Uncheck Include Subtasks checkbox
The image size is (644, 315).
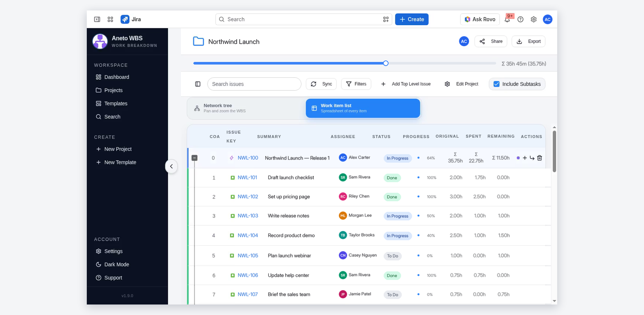click(496, 84)
